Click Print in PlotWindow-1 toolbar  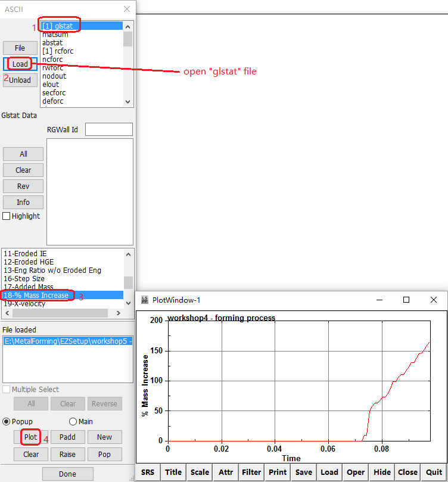click(278, 472)
